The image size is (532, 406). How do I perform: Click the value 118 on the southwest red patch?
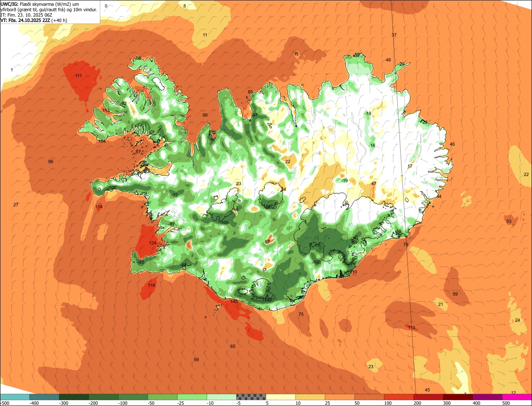coord(151,285)
